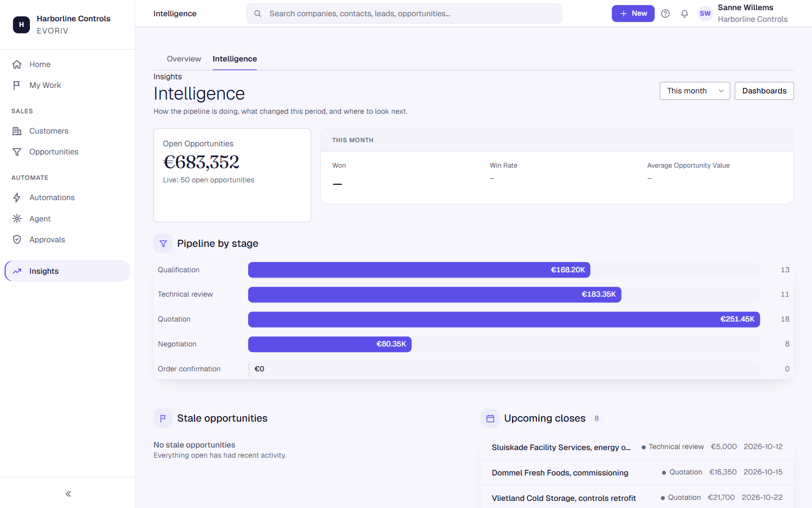812x508 pixels.
Task: Click the My Work flag icon
Action: click(x=17, y=85)
